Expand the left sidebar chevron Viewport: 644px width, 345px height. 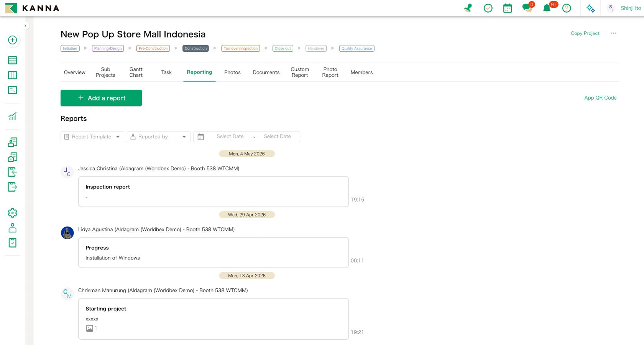(x=25, y=26)
